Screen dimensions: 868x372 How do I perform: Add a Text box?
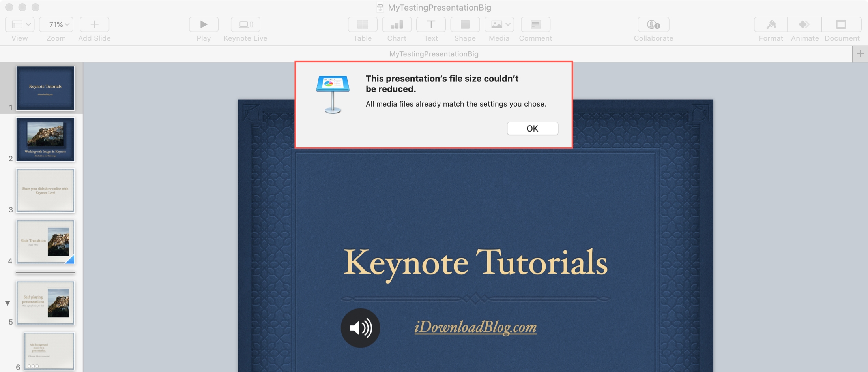[x=430, y=24]
